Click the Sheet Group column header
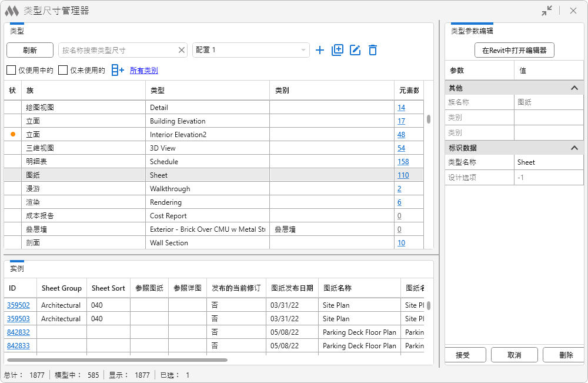This screenshot has height=383, width=588. pos(62,288)
